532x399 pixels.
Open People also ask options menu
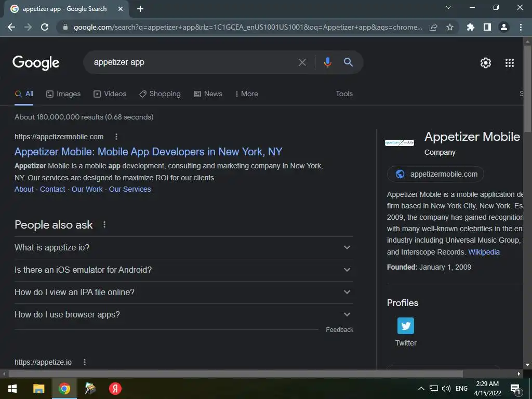(x=104, y=224)
